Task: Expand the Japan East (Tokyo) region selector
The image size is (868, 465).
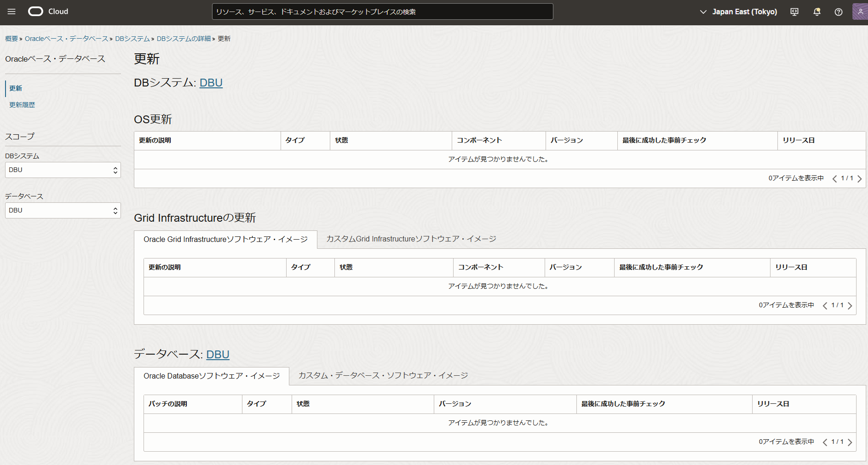Action: (x=738, y=12)
